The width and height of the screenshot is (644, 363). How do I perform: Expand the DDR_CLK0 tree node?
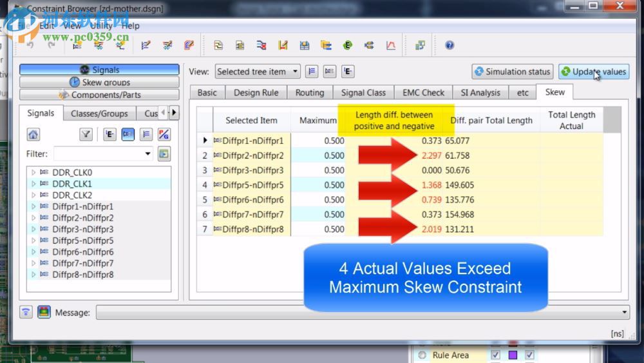point(33,172)
